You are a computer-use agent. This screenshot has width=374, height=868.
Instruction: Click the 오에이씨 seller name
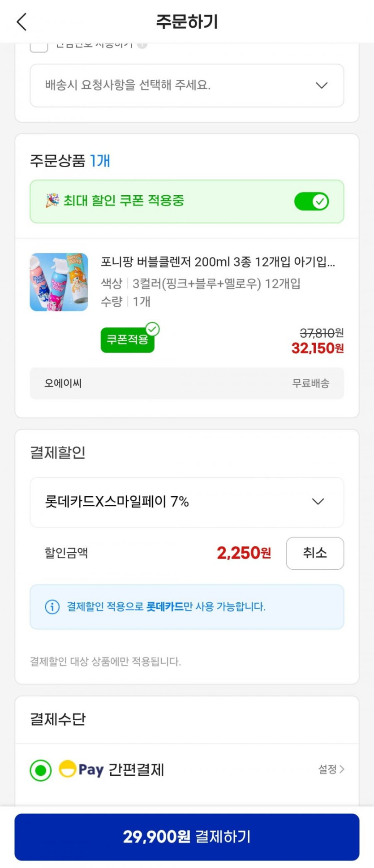coord(63,383)
